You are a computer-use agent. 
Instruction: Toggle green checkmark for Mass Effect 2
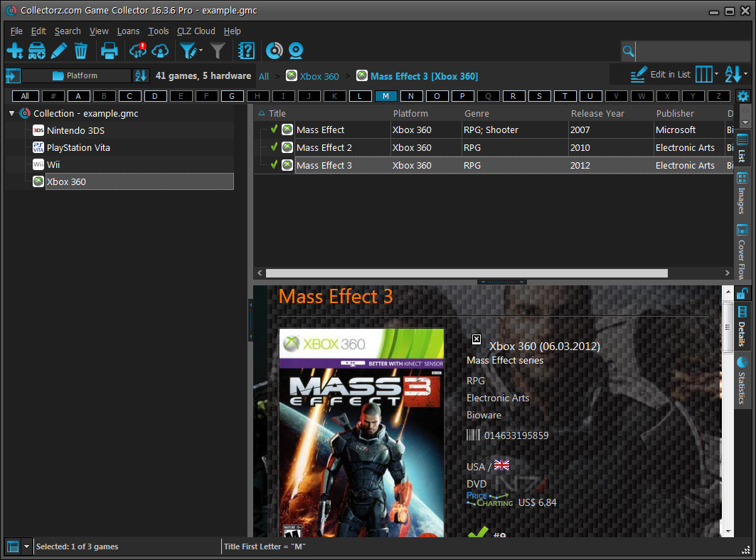coord(274,147)
